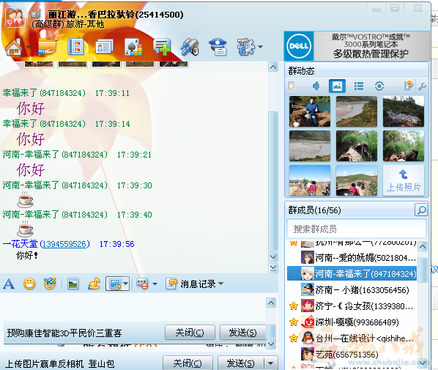The height and width of the screenshot is (370, 438).
Task: Select member 济宁 女孩(1339380...)
Action: [x=352, y=306]
